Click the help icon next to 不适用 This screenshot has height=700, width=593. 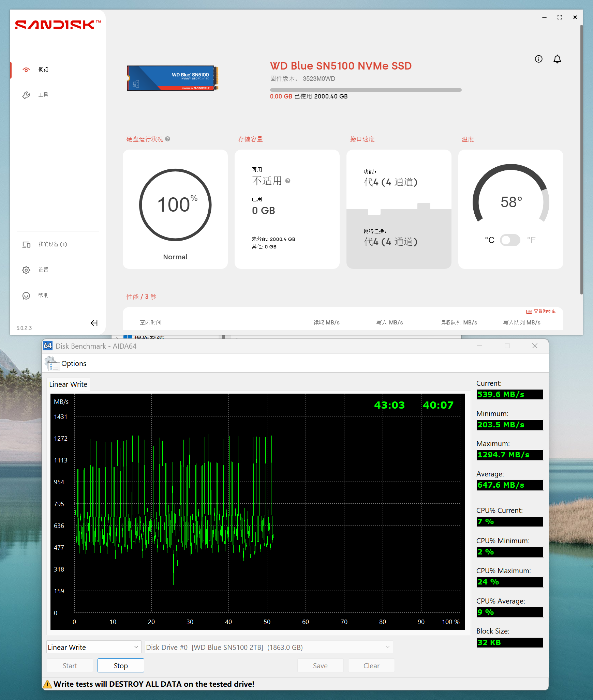pos(287,181)
